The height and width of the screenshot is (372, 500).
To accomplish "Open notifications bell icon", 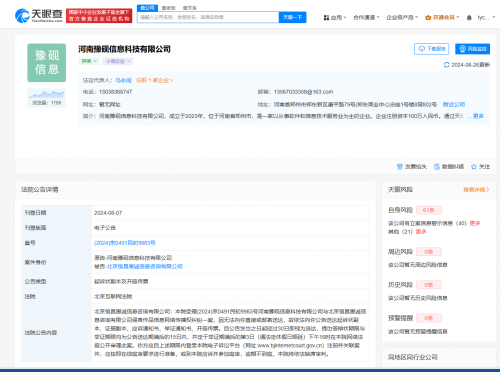I will click(x=469, y=18).
